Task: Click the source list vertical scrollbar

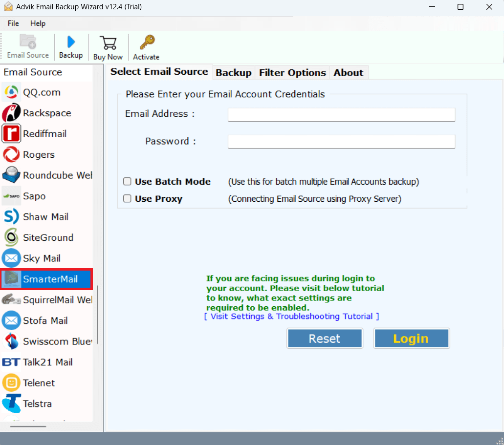Action: tap(97, 315)
